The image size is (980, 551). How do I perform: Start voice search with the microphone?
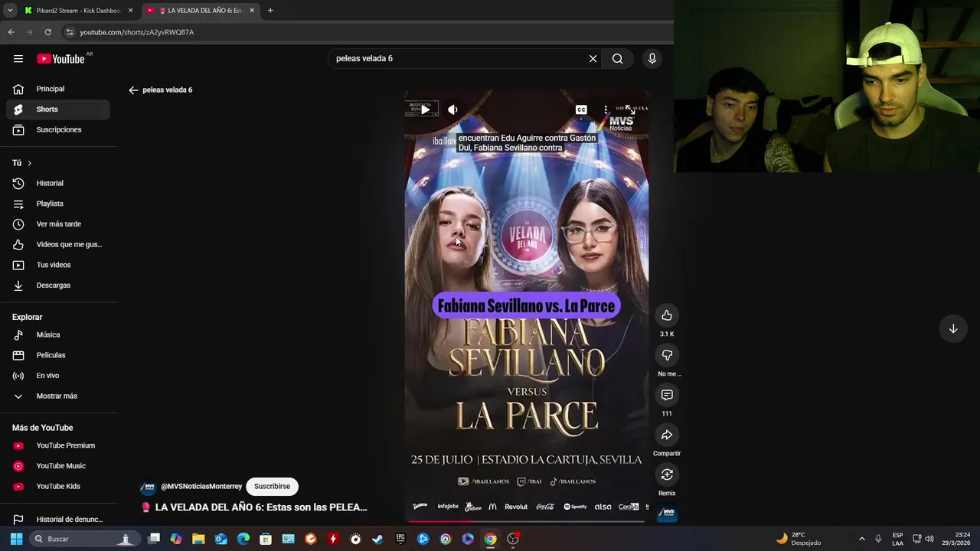pos(652,58)
